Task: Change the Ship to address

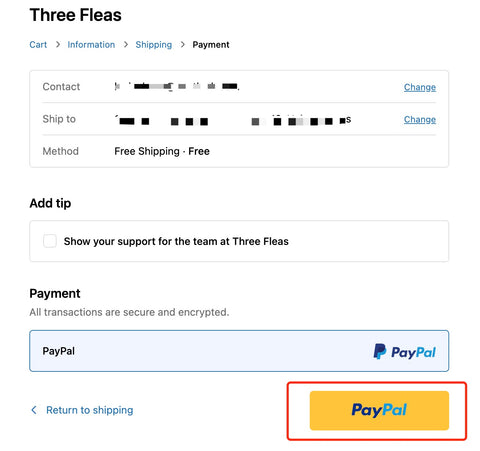Action: click(420, 119)
